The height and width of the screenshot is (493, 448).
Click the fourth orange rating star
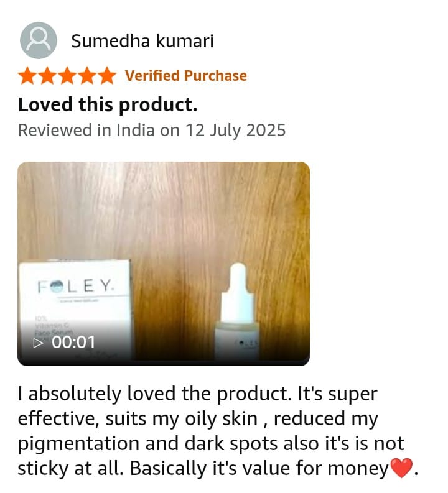(87, 76)
